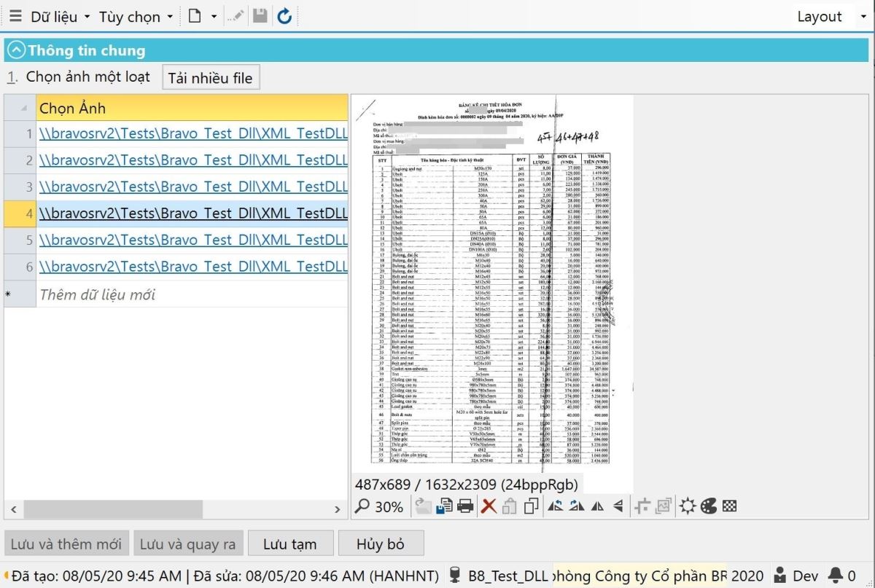Open the Dữ liệu menu
This screenshot has width=875, height=588.
pyautogui.click(x=60, y=16)
